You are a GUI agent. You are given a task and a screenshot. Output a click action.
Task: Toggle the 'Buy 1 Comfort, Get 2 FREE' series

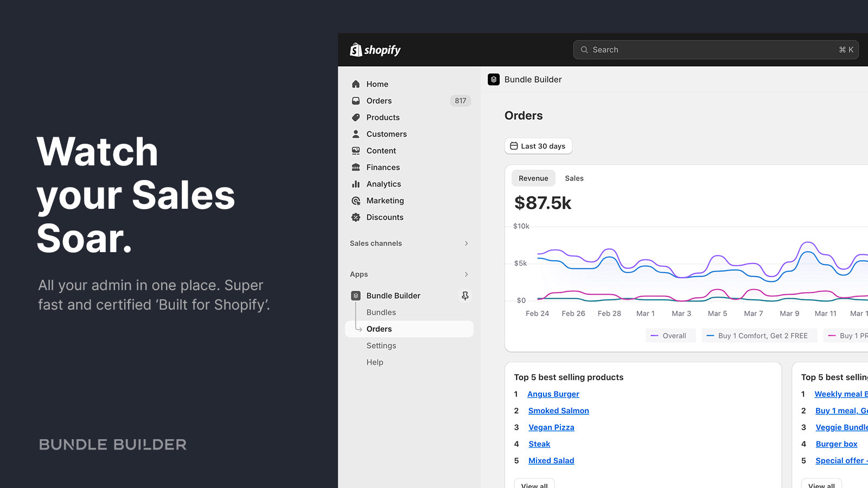759,335
